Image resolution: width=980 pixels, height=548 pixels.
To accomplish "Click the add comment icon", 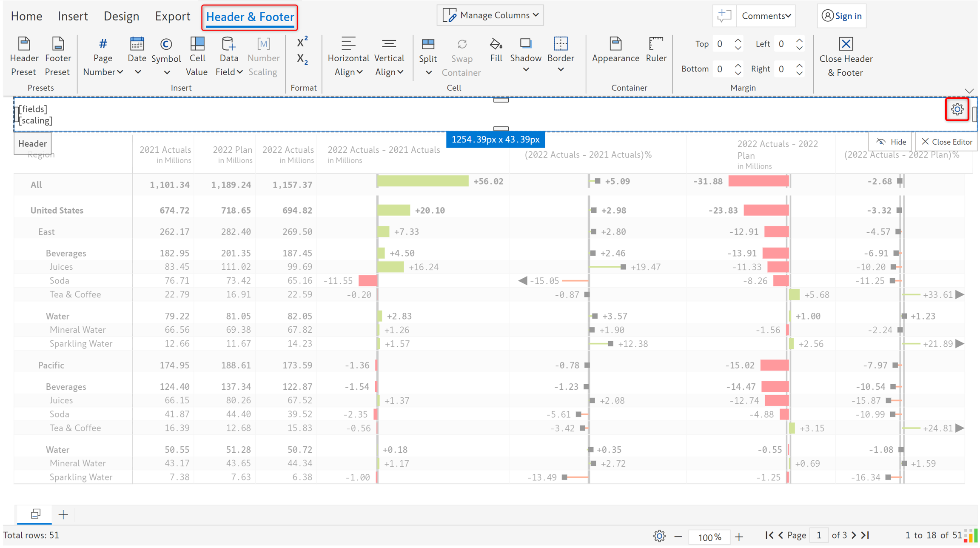I will [724, 16].
